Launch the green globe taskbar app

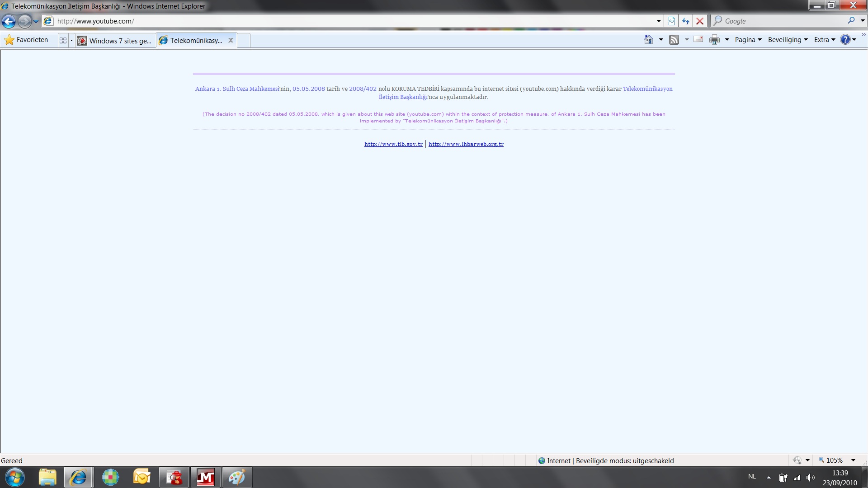pos(110,477)
